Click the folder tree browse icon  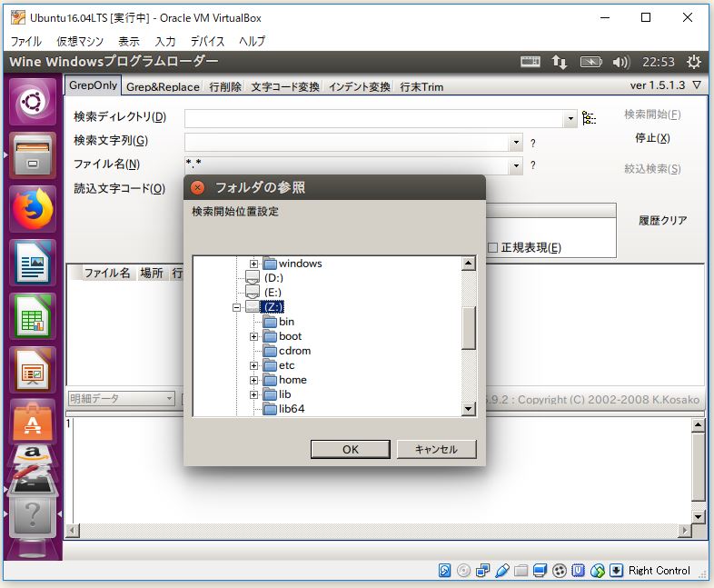point(590,118)
